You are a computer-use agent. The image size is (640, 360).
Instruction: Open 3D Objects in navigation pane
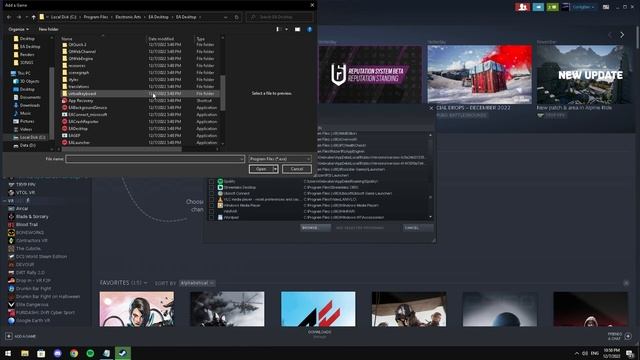pos(29,81)
